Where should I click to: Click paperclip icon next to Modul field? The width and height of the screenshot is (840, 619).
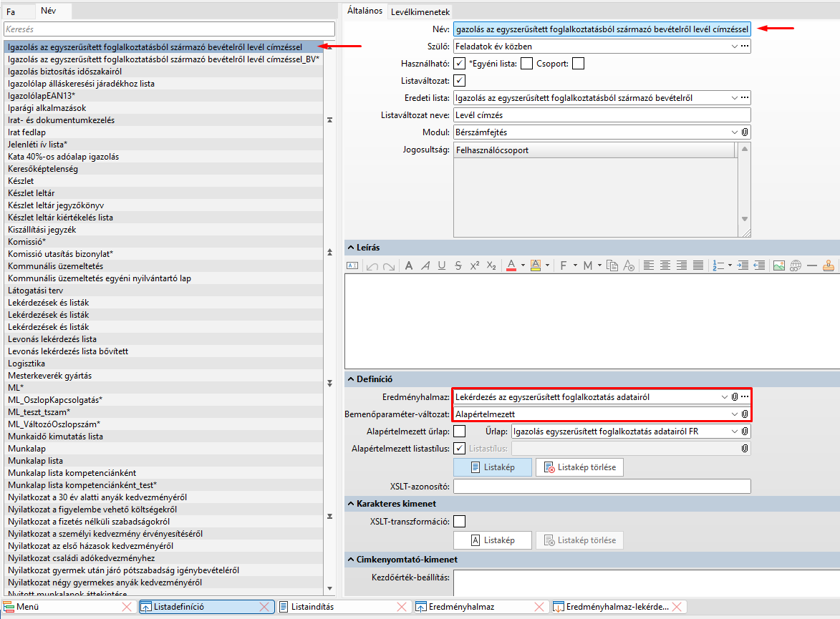[745, 132]
